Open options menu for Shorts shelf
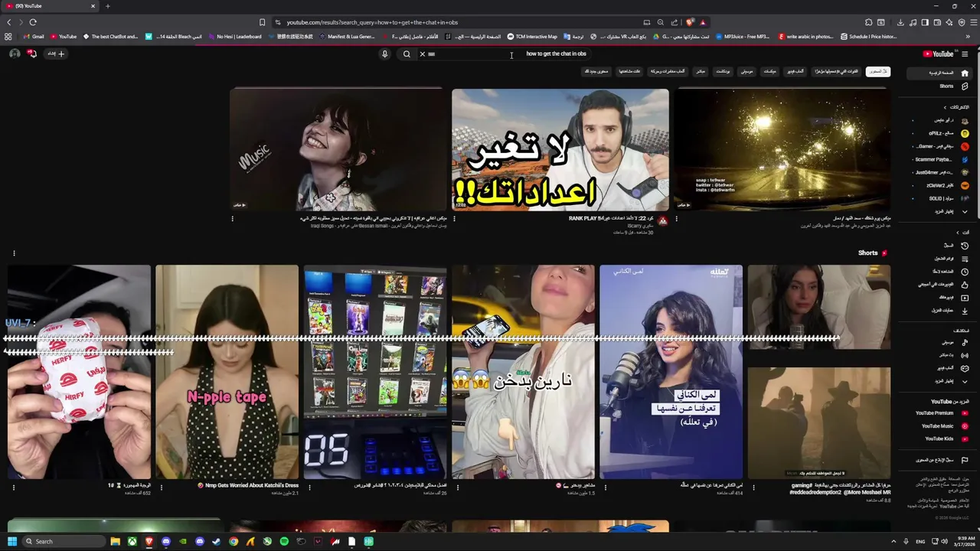This screenshot has height=551, width=980. 14,253
